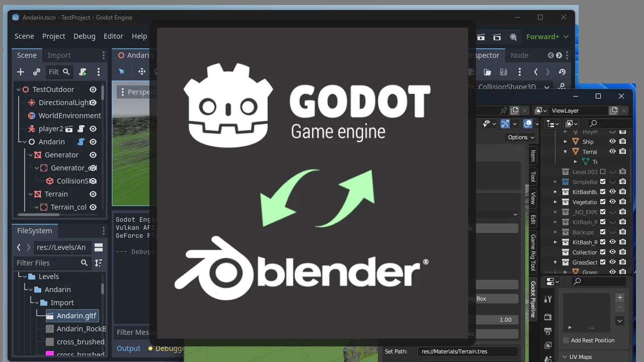Click the Blender Render properties icon
Viewport: 644px width, 362px height.
point(548,317)
